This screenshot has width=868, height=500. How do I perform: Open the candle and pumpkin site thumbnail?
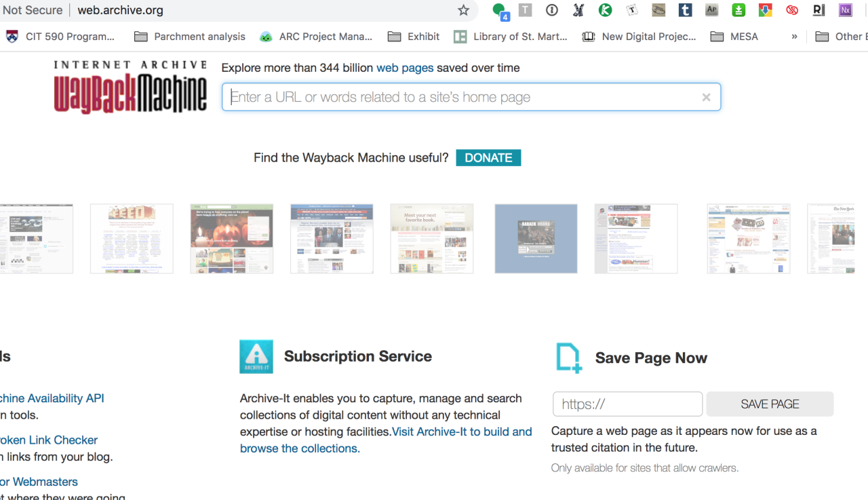click(232, 239)
